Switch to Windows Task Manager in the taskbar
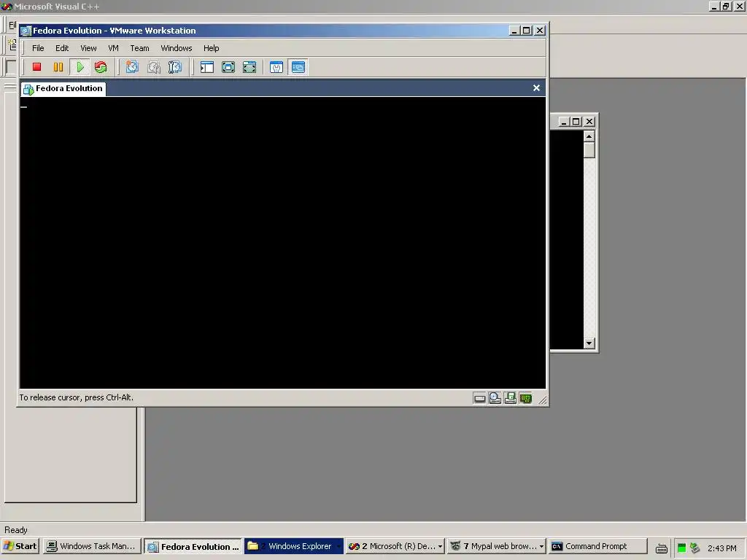The height and width of the screenshot is (560, 747). tap(91, 546)
